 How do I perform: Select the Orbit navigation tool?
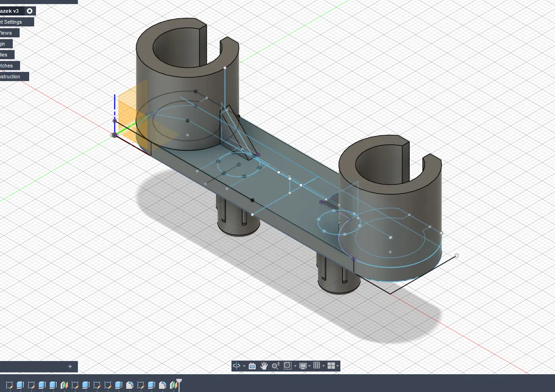(236, 366)
